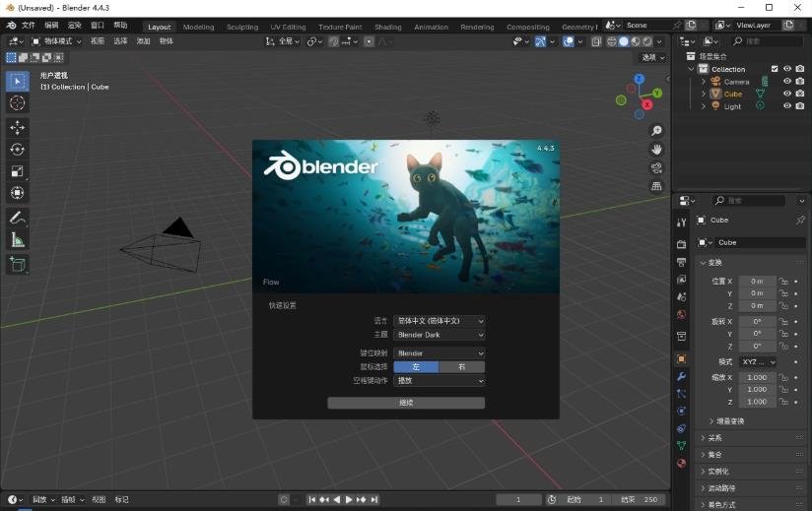Choose the left mouse select button
Screen dimensions: 812x511
[416, 366]
